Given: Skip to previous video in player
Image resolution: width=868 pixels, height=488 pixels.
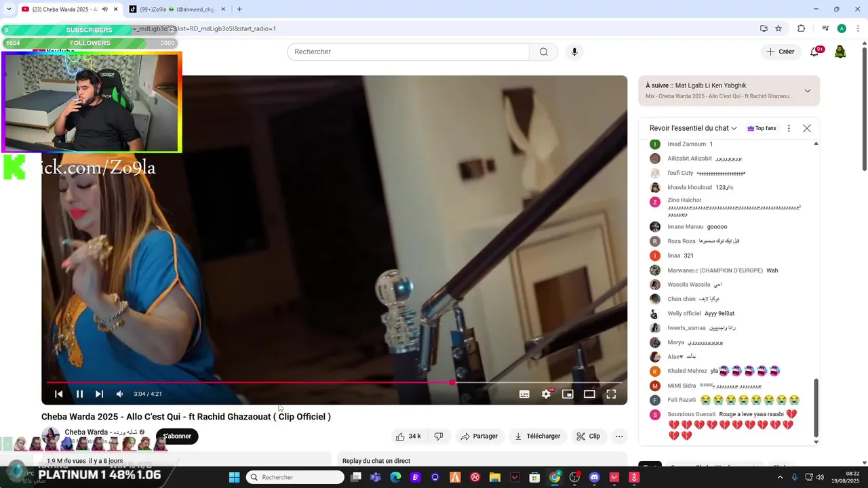Looking at the screenshot, I should [59, 394].
